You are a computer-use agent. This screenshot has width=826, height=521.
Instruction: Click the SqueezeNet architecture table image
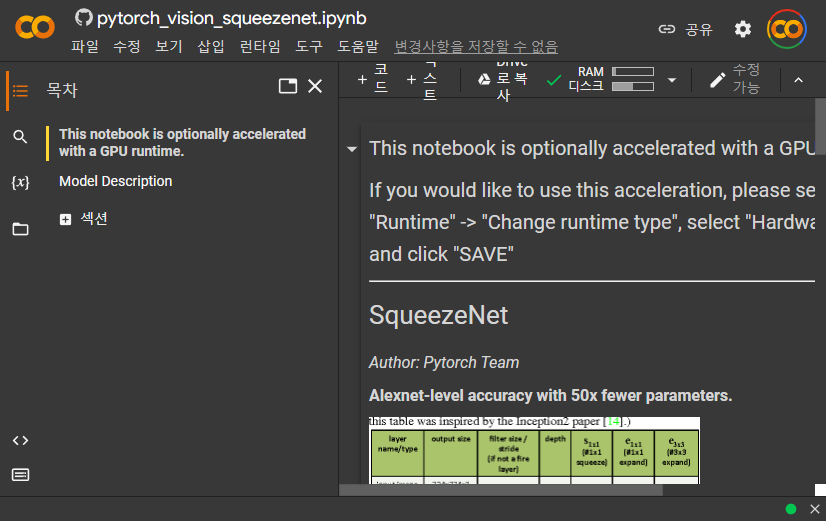[x=534, y=450]
